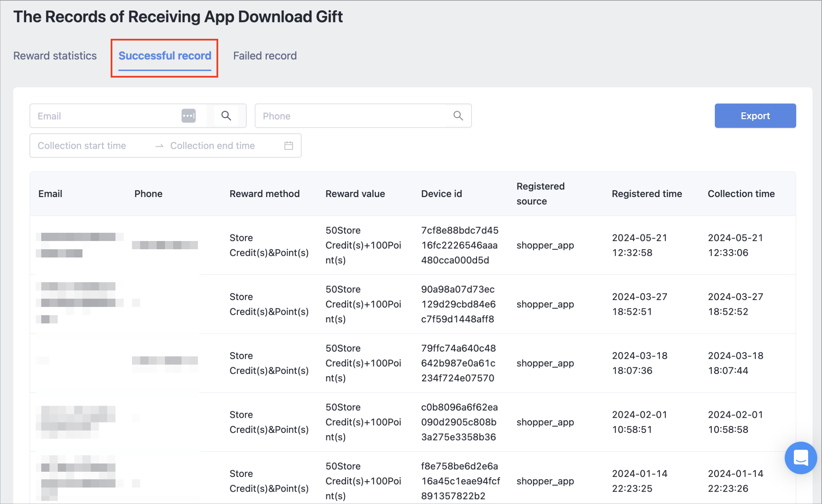Select device id starting 79ffc74a640c48
Image resolution: width=822 pixels, height=504 pixels.
point(458,363)
